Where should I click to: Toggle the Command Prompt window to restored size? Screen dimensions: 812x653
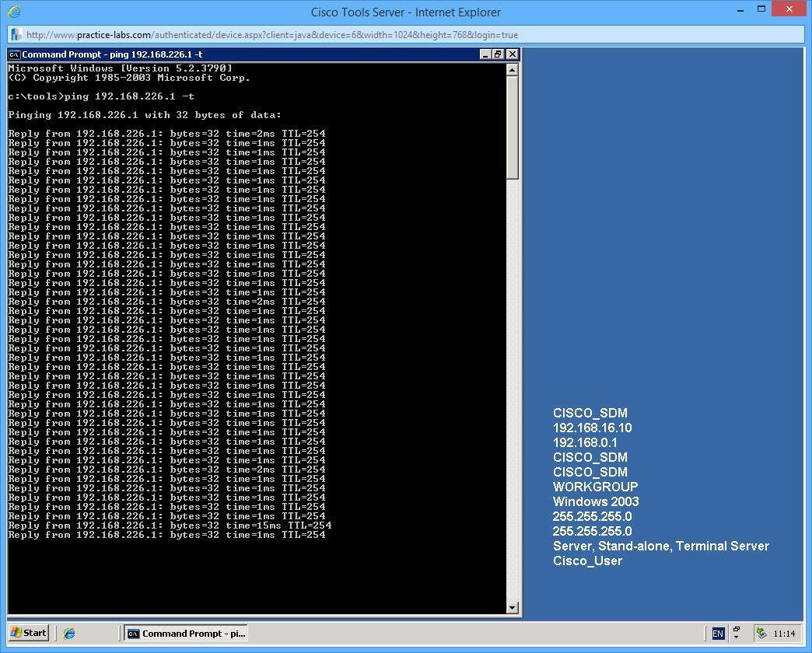pyautogui.click(x=498, y=54)
